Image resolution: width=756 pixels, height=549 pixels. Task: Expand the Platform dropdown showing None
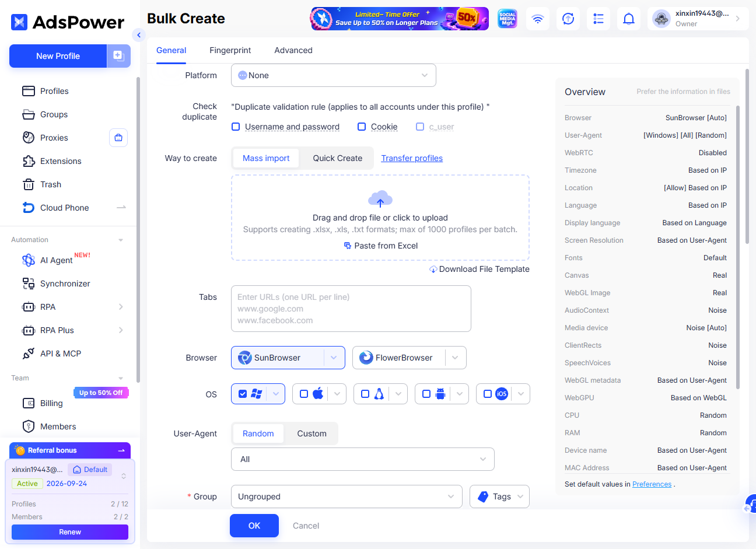click(334, 75)
